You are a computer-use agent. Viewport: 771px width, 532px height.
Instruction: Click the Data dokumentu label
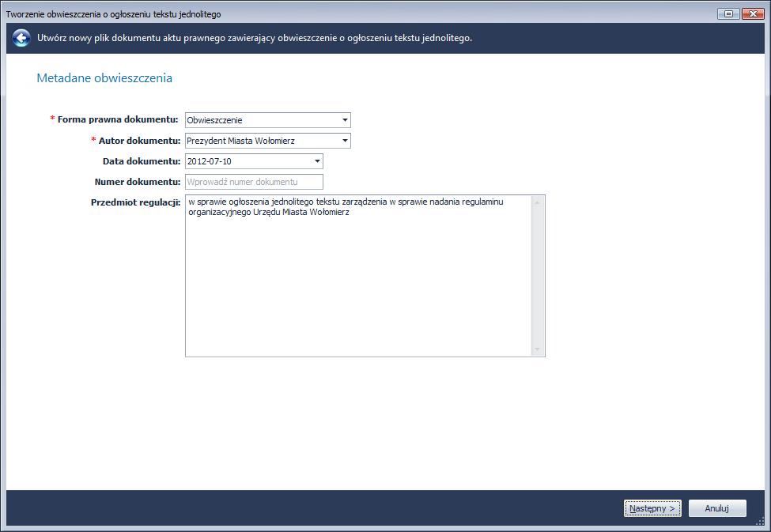point(142,161)
